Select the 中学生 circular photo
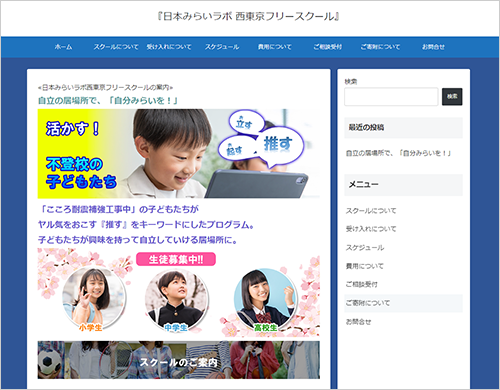Viewport: 500px width, 390px height. [x=177, y=300]
